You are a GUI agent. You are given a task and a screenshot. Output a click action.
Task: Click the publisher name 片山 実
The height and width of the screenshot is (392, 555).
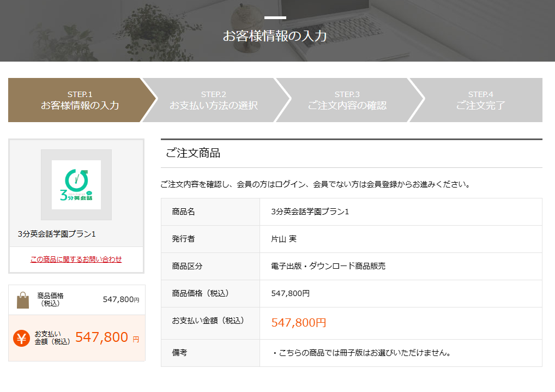(x=284, y=239)
